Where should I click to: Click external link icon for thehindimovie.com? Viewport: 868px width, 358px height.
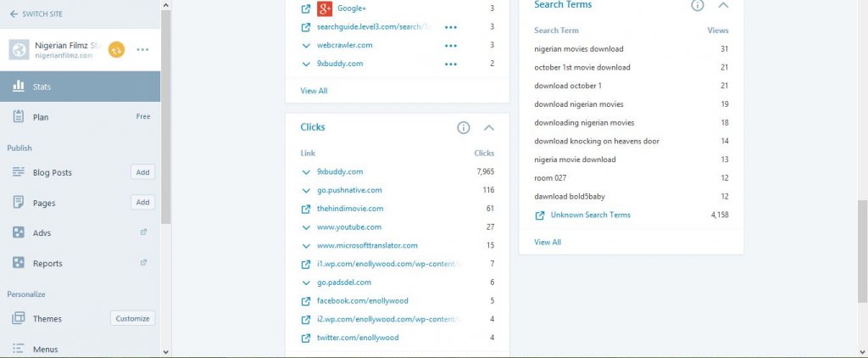tap(306, 209)
